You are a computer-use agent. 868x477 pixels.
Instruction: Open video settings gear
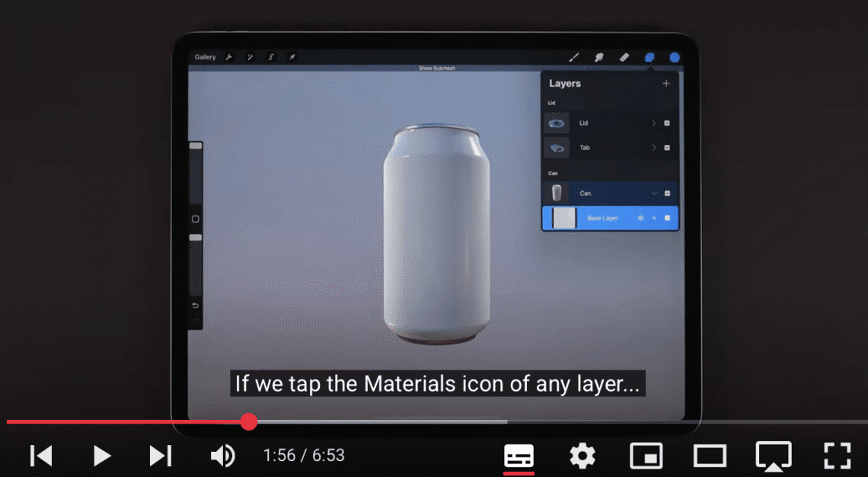pos(582,456)
